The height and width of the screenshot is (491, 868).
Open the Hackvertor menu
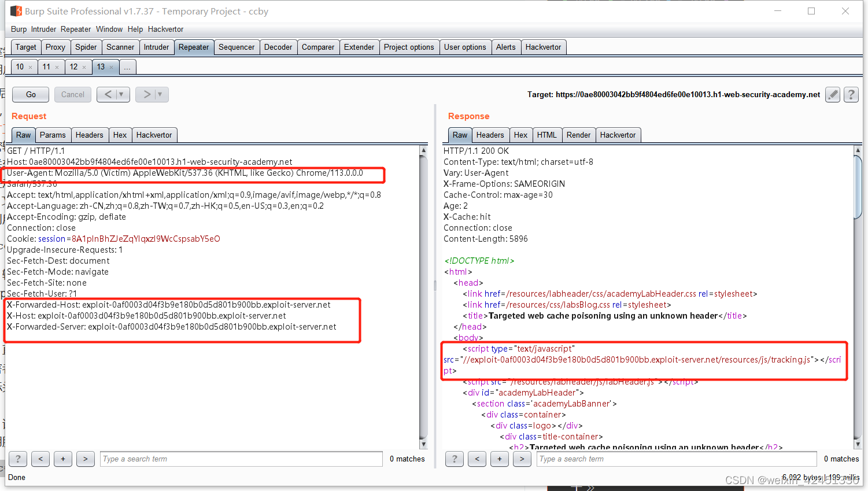(x=165, y=29)
